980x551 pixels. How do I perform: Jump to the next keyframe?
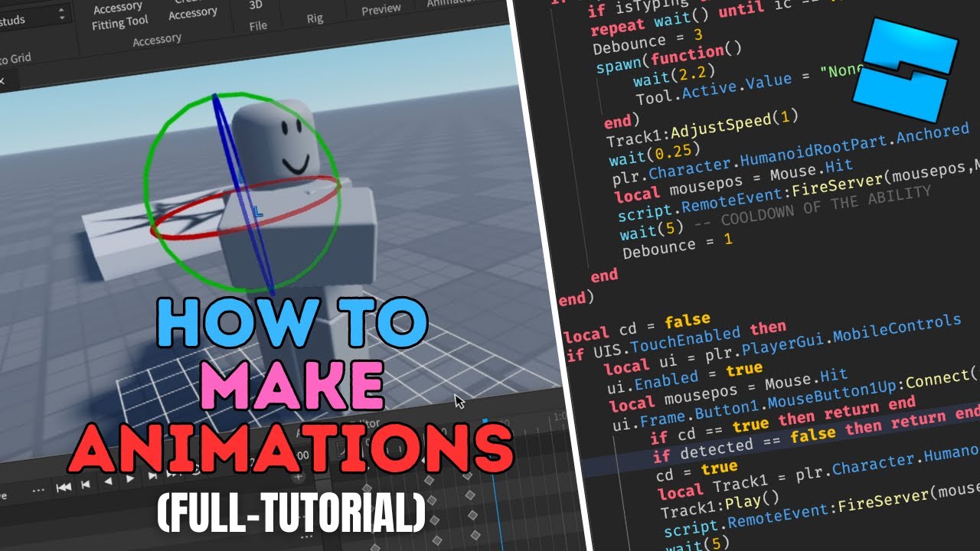tap(152, 477)
